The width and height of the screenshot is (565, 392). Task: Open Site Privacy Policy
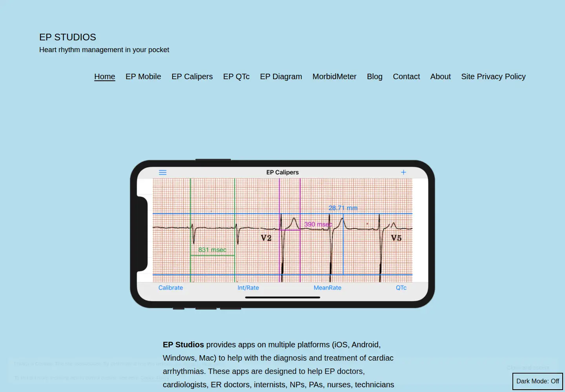[493, 76]
